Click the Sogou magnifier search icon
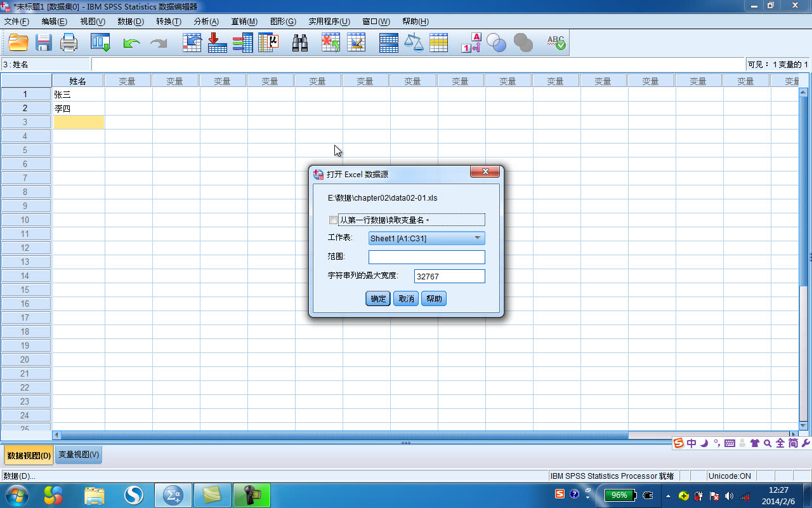This screenshot has height=508, width=812. [768, 443]
